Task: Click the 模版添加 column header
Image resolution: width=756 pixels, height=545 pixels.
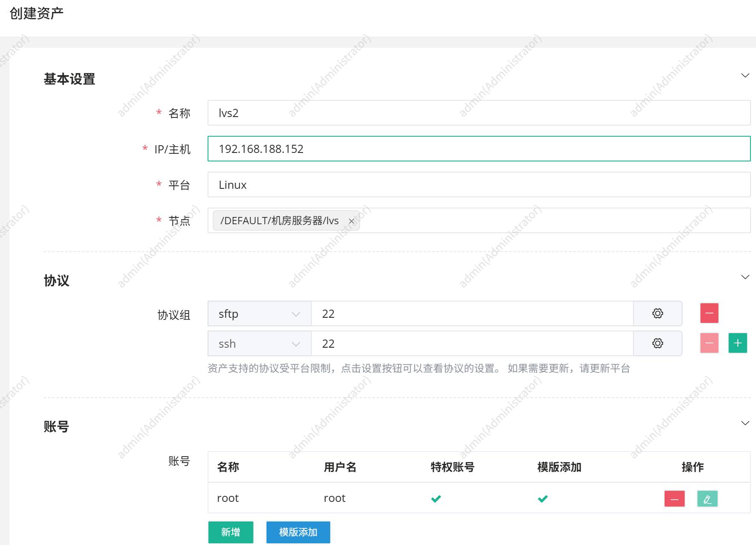Action: click(559, 467)
